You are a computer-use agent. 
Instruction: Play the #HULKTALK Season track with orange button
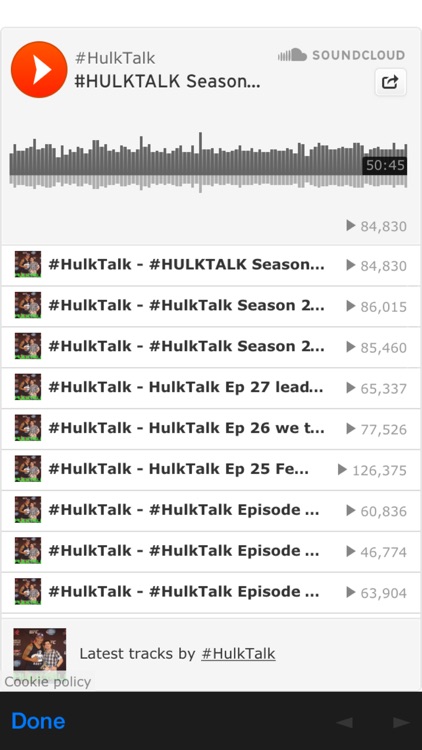tap(39, 69)
